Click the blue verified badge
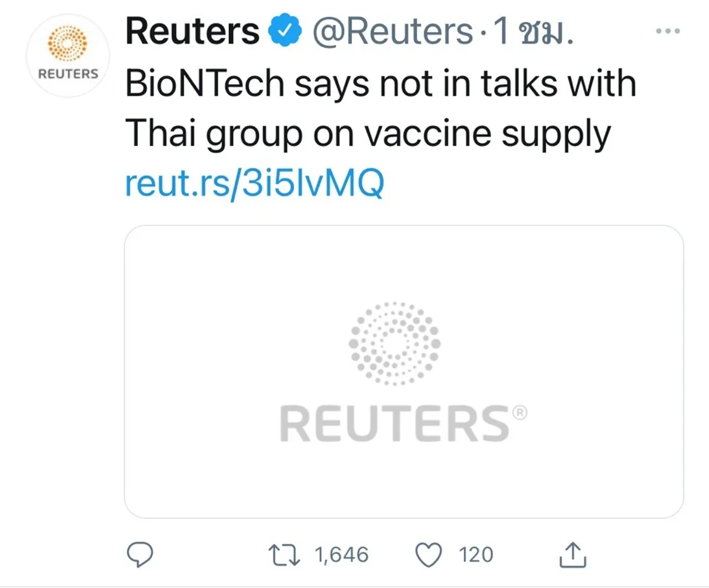Screen dimensions: 709x588 [285, 31]
